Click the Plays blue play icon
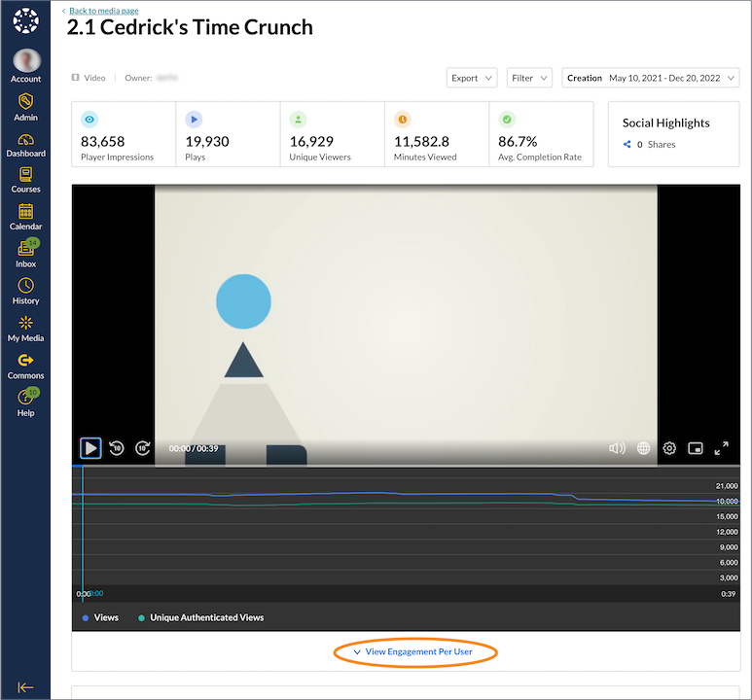Image resolution: width=752 pixels, height=700 pixels. click(194, 120)
